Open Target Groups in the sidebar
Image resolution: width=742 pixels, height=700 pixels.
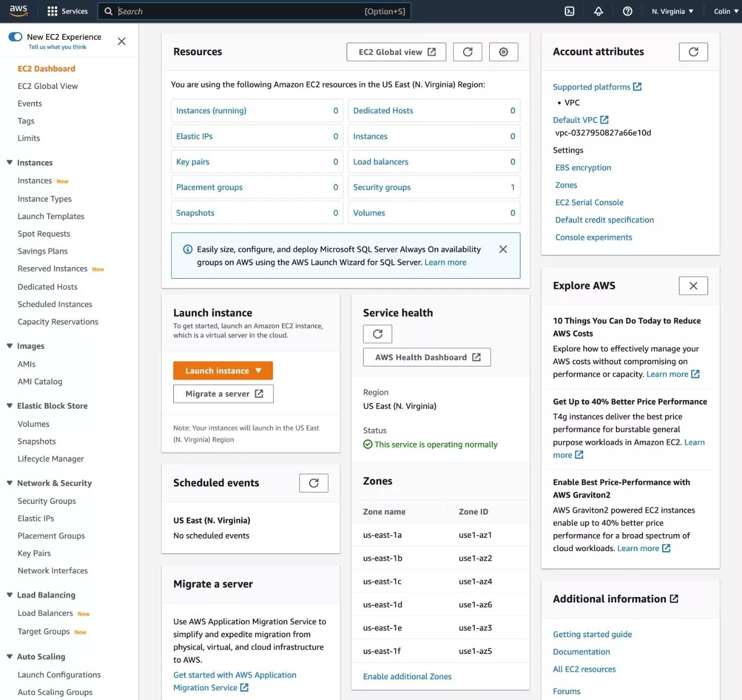pyautogui.click(x=43, y=631)
